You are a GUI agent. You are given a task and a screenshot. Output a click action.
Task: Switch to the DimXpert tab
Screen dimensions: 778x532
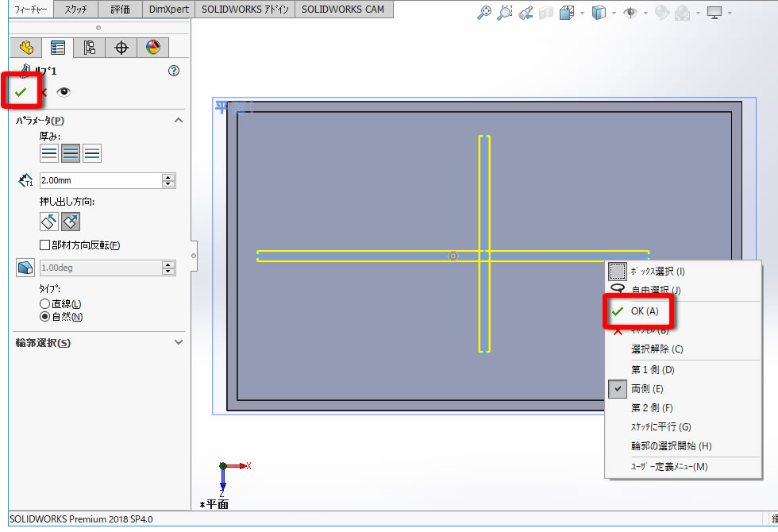(168, 9)
